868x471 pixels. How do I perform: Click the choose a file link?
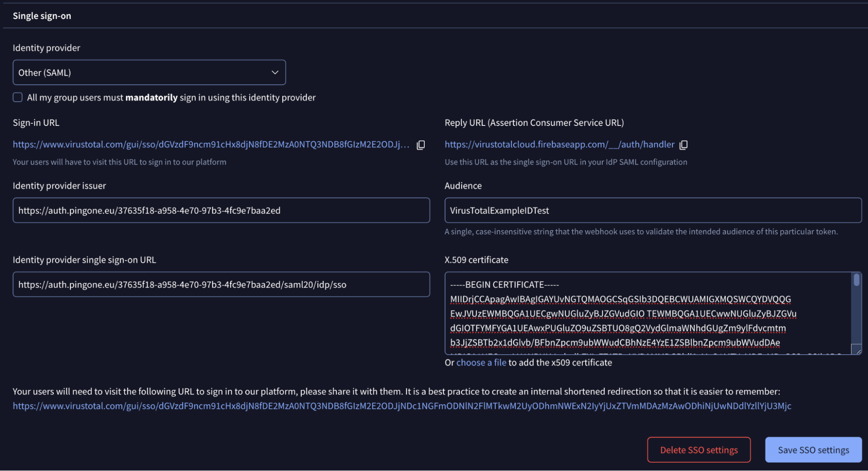coord(481,362)
